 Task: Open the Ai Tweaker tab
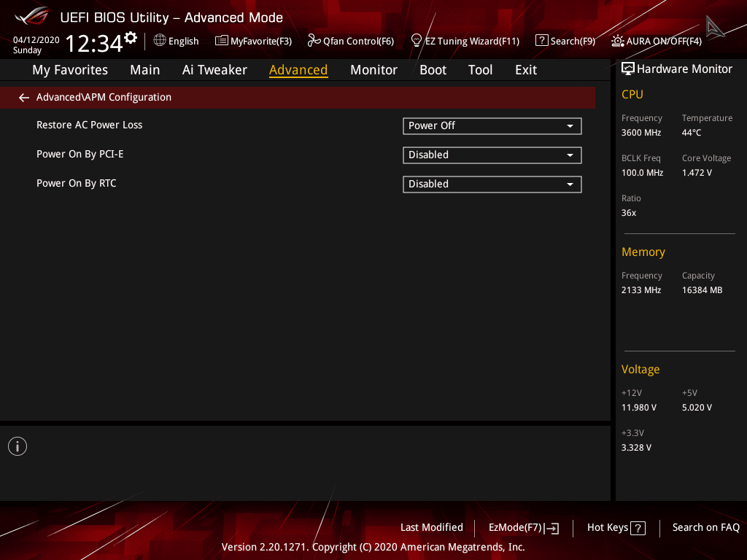(x=214, y=70)
